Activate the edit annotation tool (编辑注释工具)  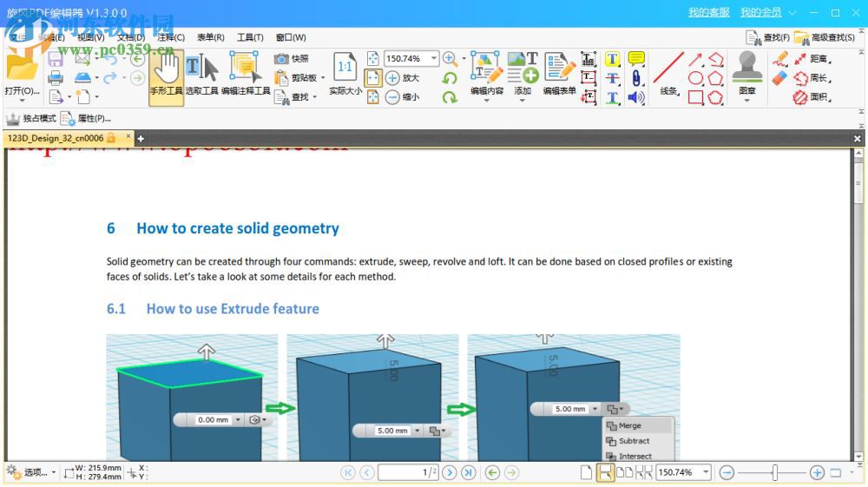pyautogui.click(x=246, y=75)
